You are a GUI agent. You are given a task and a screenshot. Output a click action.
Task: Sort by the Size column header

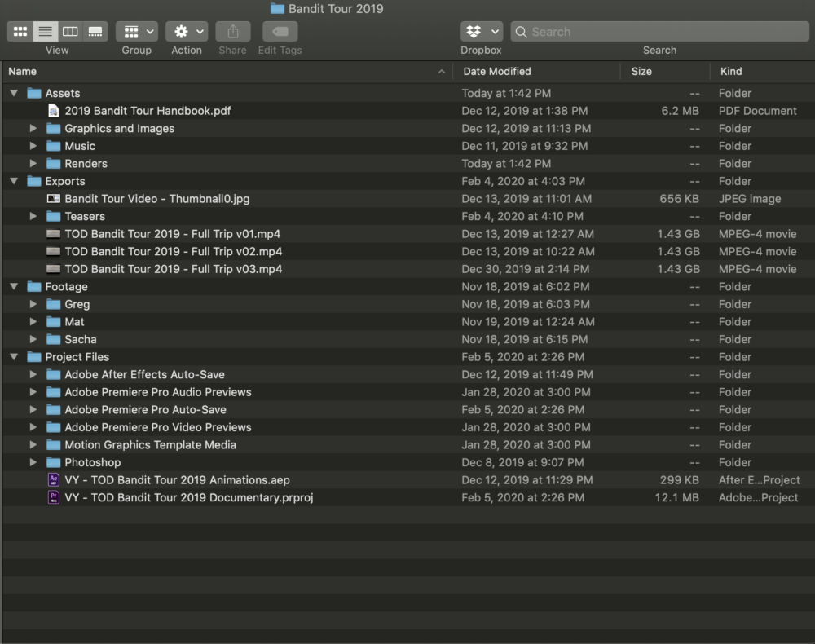(x=665, y=71)
